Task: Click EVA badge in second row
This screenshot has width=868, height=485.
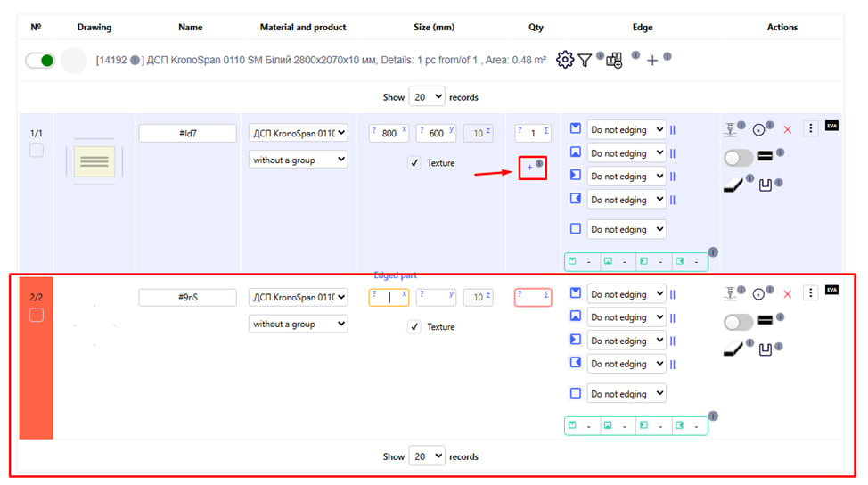Action: [832, 290]
